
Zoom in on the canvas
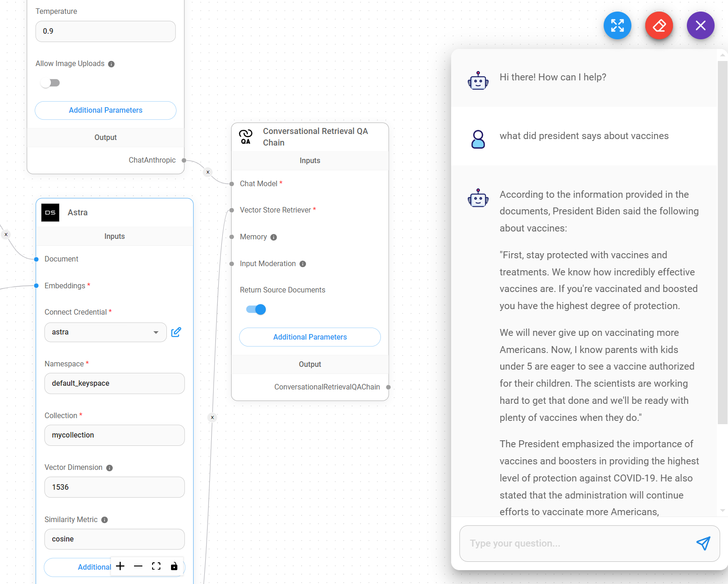tap(120, 566)
